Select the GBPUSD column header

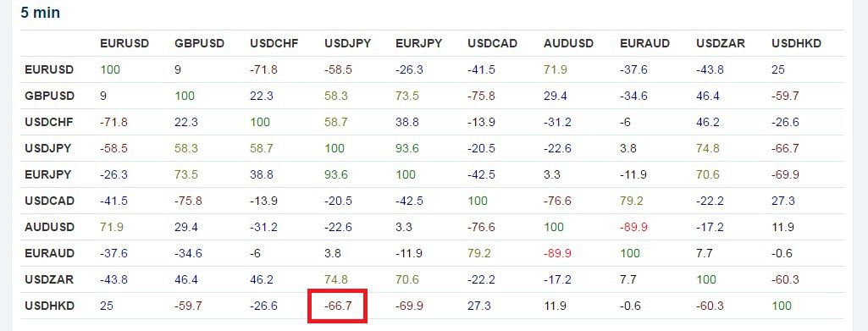199,43
